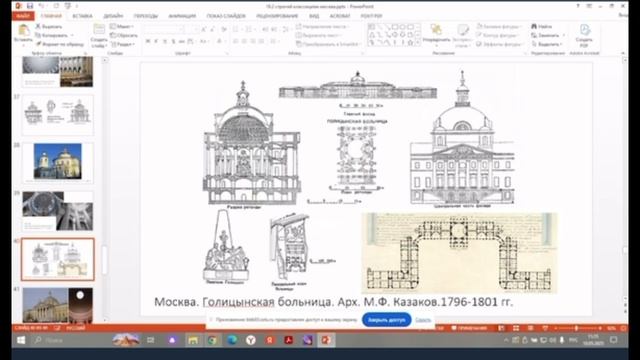This screenshot has width=640, height=360.
Task: Switch to the ВСТАВКА ribbon tab
Action: 82,16
